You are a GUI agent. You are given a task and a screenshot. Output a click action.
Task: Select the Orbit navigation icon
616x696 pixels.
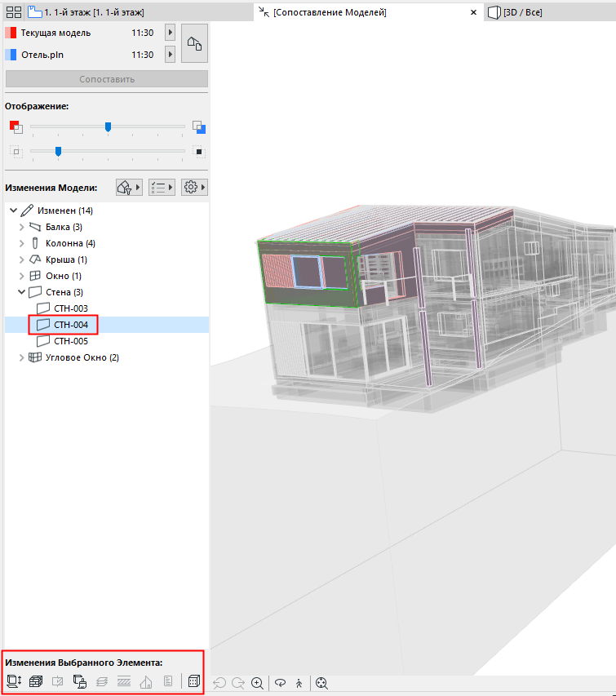pyautogui.click(x=280, y=683)
